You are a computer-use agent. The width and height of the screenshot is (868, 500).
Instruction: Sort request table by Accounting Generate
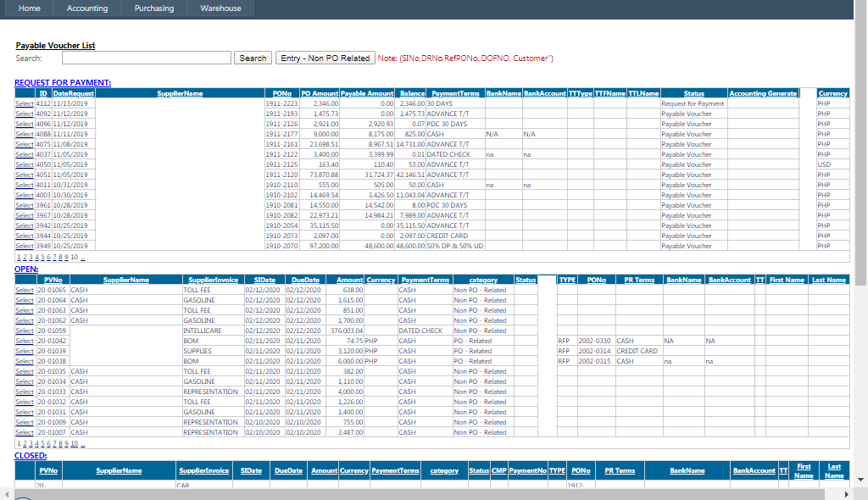click(x=763, y=93)
